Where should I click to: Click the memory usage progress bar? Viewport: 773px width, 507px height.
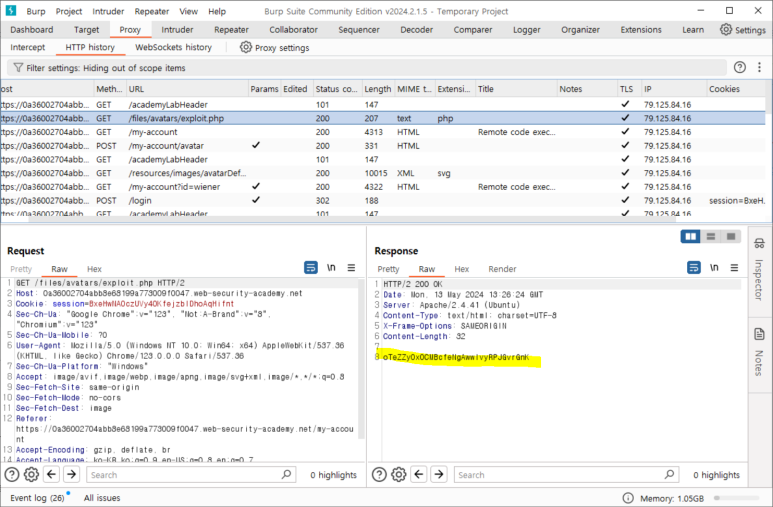pyautogui.click(x=737, y=498)
